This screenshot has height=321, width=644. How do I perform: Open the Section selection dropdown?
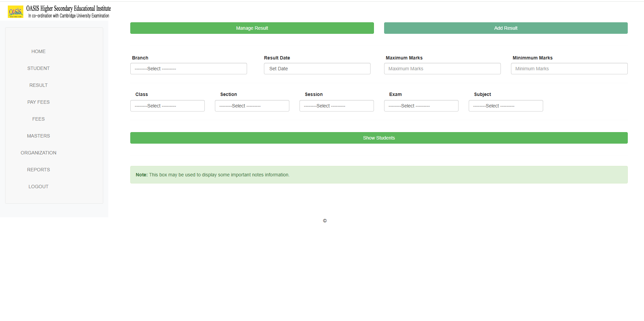pyautogui.click(x=252, y=106)
